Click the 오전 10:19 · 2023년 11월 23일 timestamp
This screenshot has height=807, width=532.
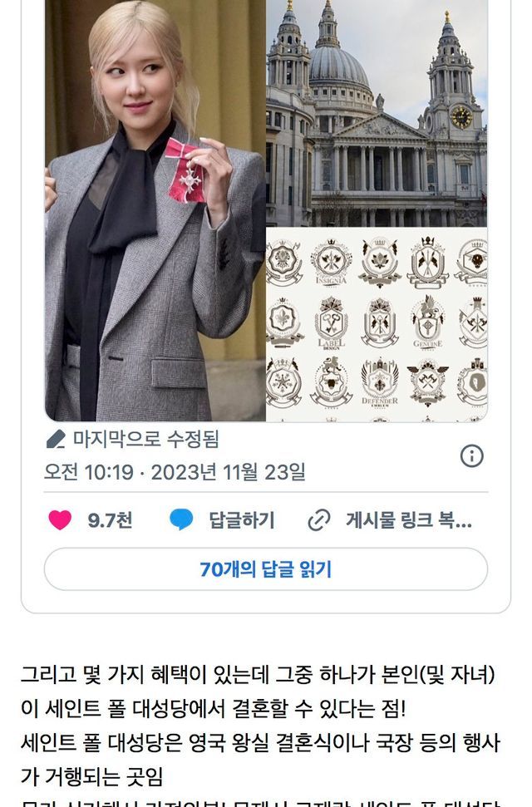(x=175, y=471)
